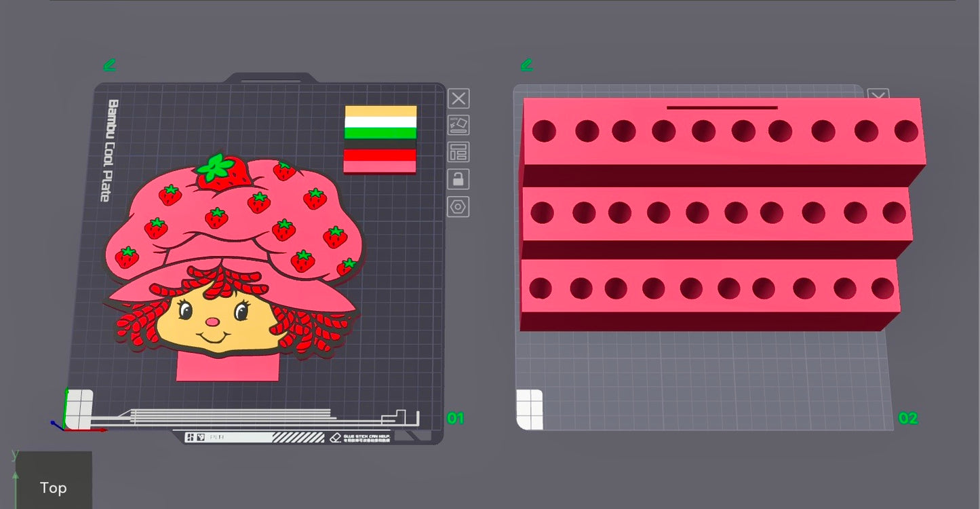
Task: Click the plate number 01 label
Action: [x=455, y=418]
